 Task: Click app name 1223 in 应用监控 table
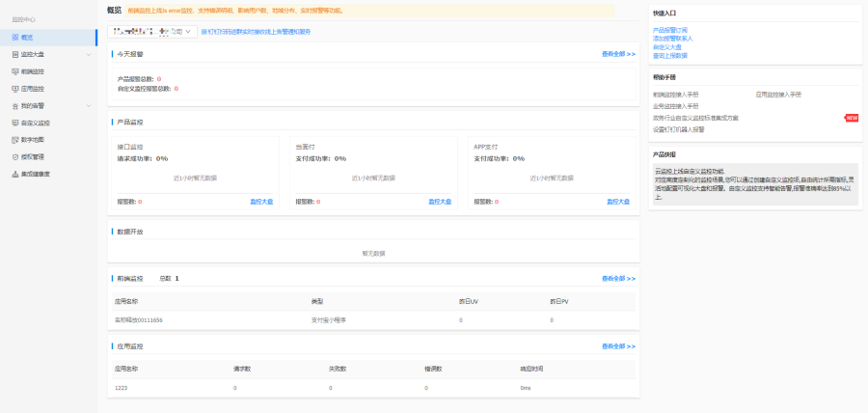pyautogui.click(x=121, y=388)
